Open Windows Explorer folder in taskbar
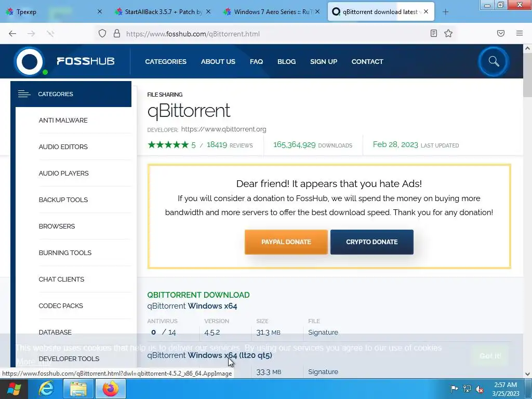 tap(78, 389)
